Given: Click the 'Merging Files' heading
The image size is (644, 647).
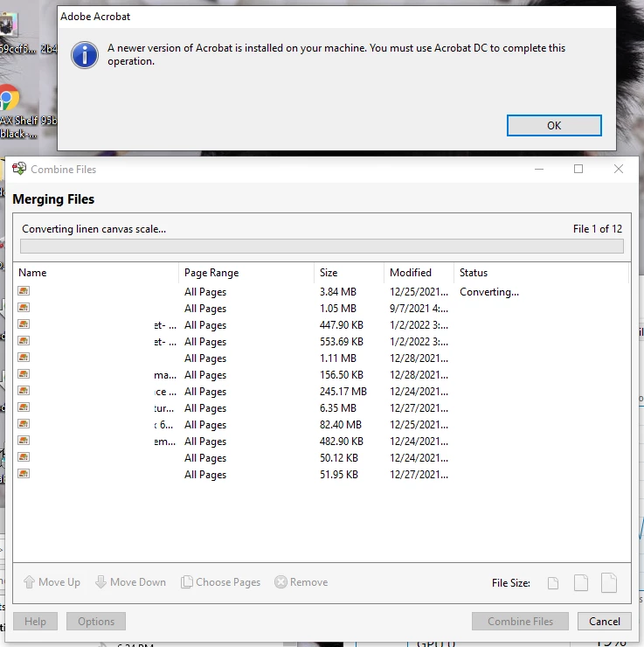Looking at the screenshot, I should click(53, 199).
